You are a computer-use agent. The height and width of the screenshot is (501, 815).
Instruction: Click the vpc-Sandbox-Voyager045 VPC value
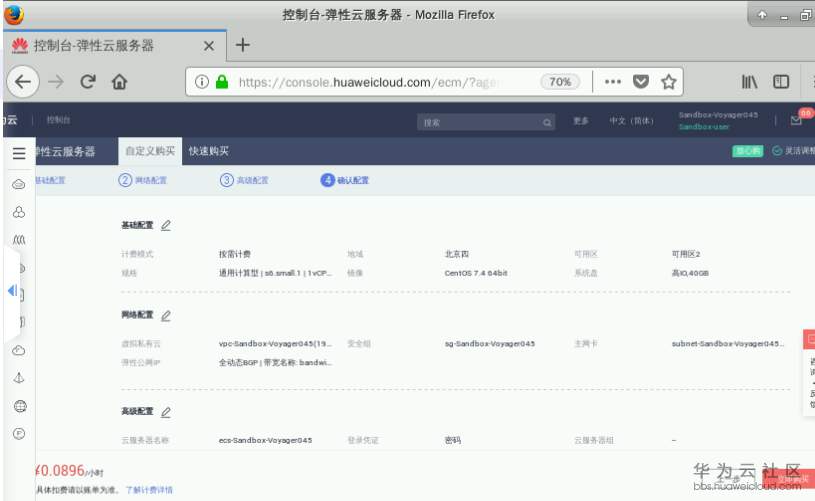point(275,344)
